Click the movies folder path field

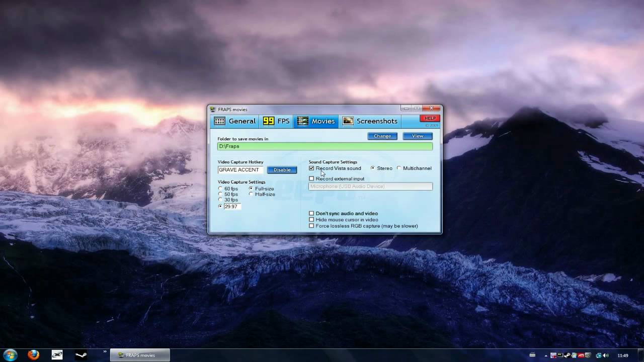point(325,146)
